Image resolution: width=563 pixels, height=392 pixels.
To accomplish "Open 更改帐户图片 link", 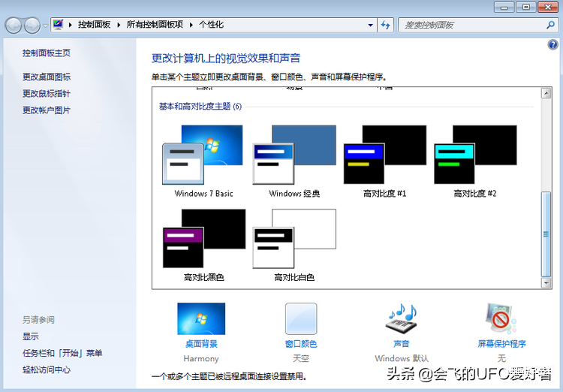I will tap(47, 110).
